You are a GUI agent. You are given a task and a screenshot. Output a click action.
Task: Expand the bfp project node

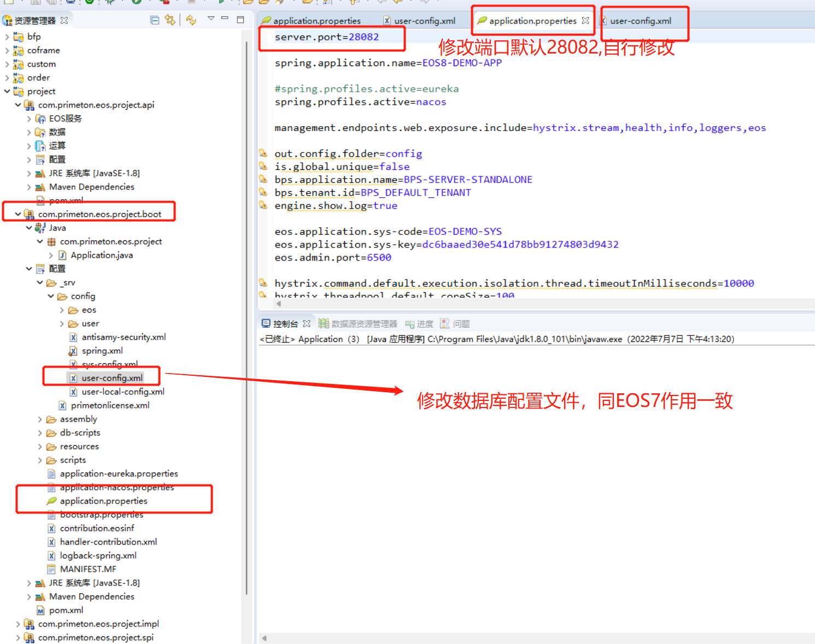[x=7, y=37]
